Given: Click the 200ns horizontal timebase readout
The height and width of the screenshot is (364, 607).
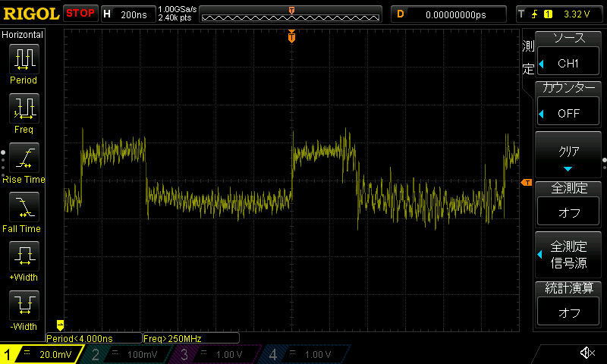Looking at the screenshot, I should coord(134,14).
